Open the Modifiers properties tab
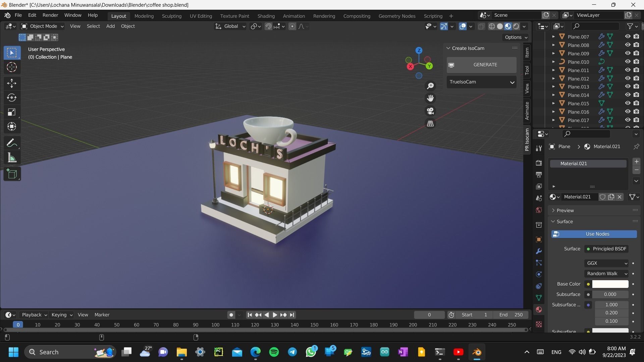 click(x=539, y=251)
